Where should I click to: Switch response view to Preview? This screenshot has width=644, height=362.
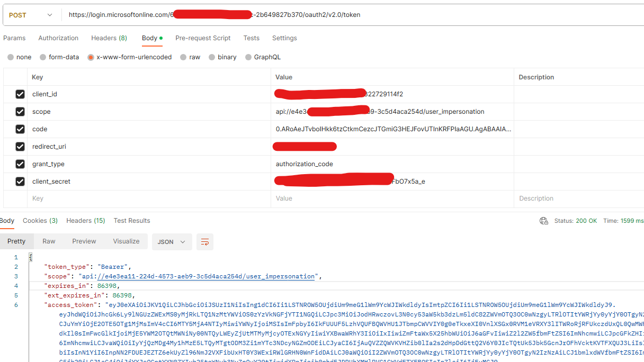pos(84,241)
